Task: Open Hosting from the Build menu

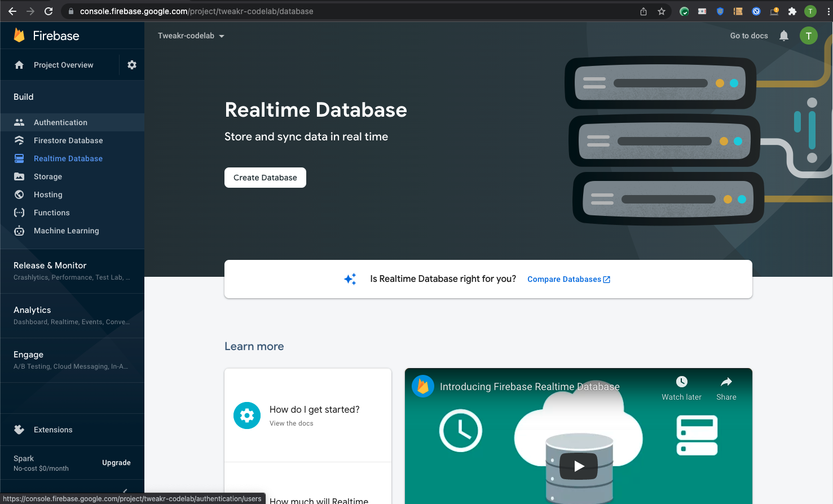Action: tap(48, 194)
